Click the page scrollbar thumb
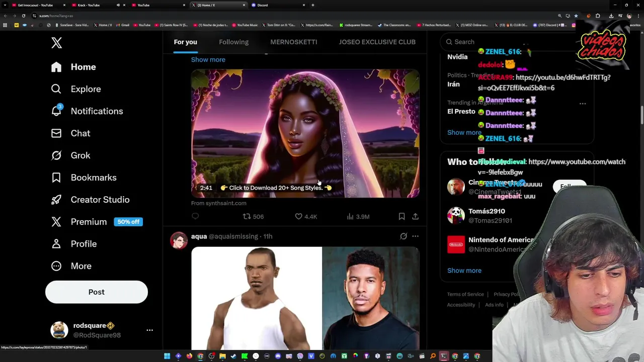Screen dimensions: 644x362 [641, 115]
